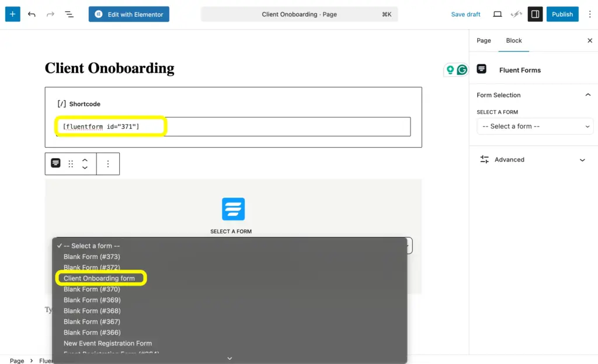Click the block drag handle
The image size is (598, 364).
point(71,164)
